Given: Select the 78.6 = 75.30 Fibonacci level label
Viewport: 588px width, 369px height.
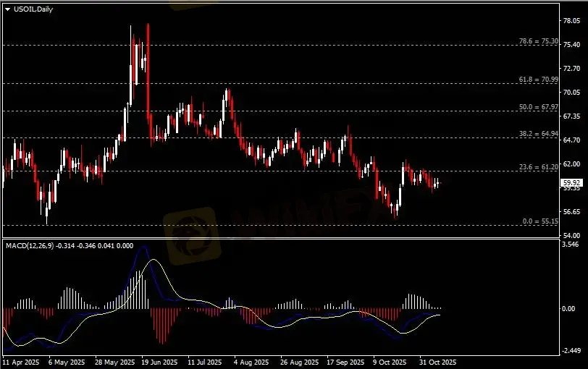Looking at the screenshot, I should pyautogui.click(x=539, y=41).
